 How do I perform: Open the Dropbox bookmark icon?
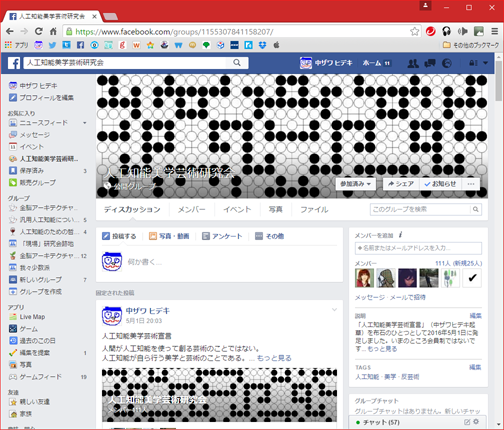[x=263, y=45]
